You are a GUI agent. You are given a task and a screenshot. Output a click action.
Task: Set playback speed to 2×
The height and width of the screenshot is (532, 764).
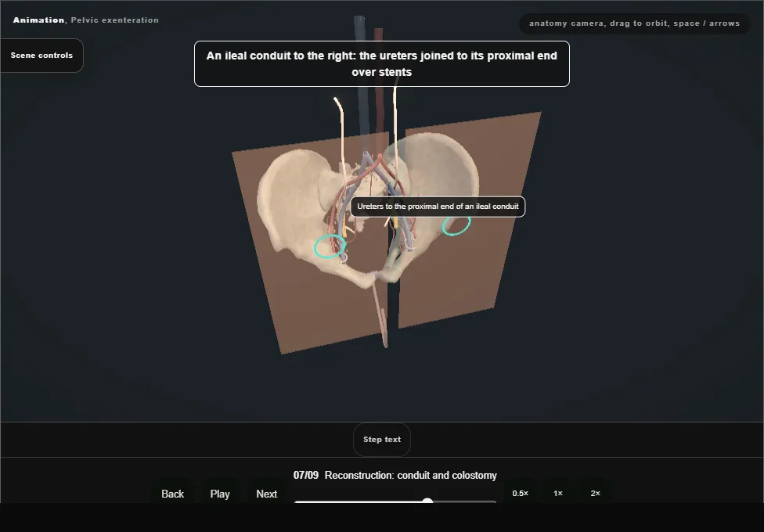pos(596,493)
